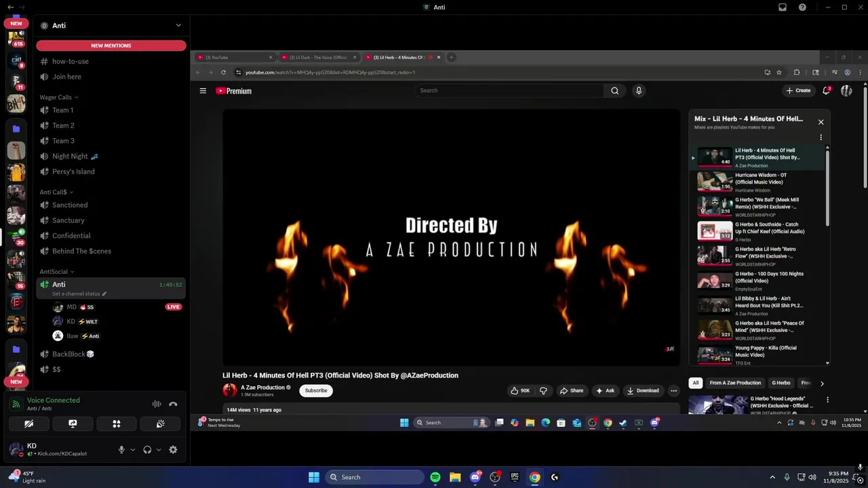The width and height of the screenshot is (868, 488).
Task: Like the video showing 90K
Action: pos(520,390)
